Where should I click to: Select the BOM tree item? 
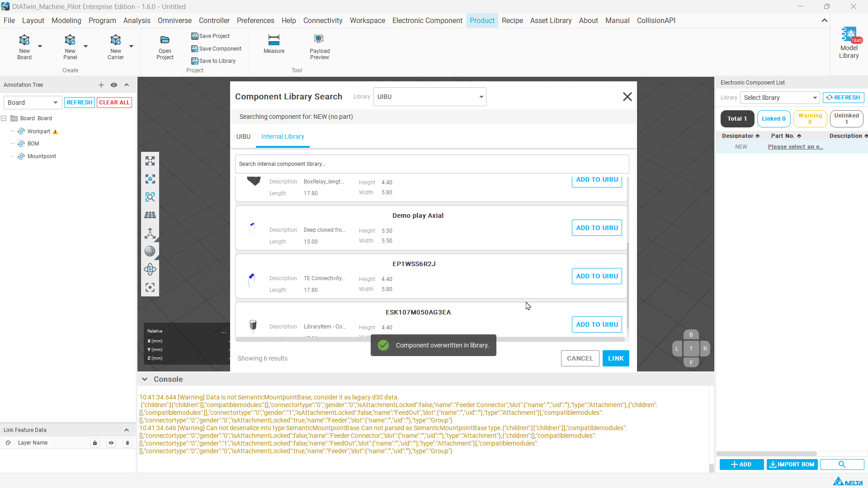(33, 144)
